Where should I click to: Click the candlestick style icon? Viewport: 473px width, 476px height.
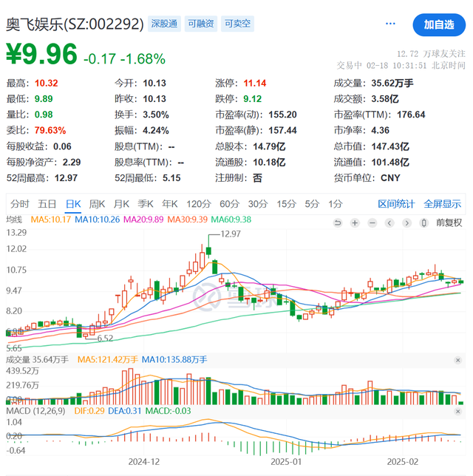(424, 223)
